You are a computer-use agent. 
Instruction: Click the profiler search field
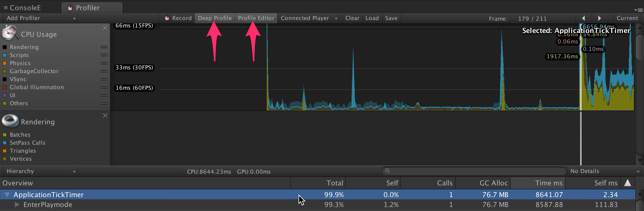(474, 171)
